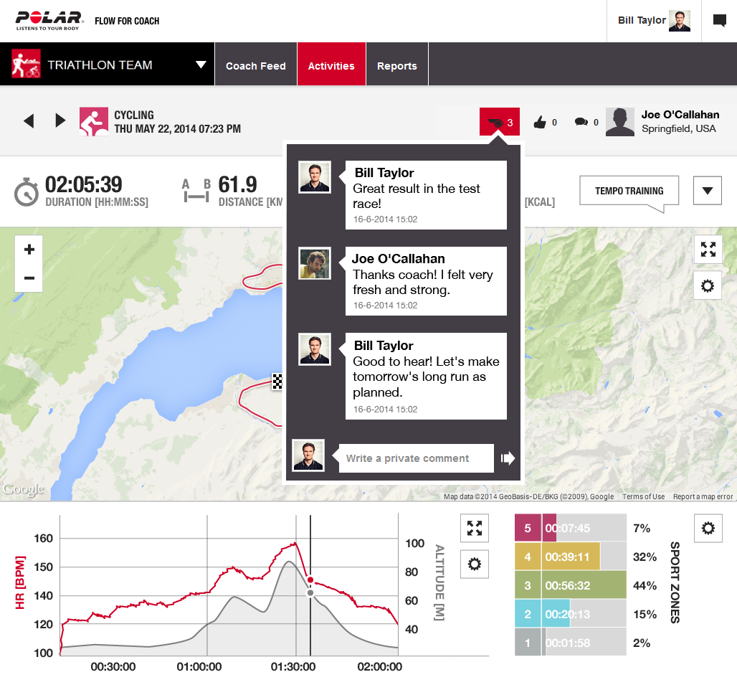The width and height of the screenshot is (737, 700).
Task: Zoom in on the map
Action: (x=29, y=250)
